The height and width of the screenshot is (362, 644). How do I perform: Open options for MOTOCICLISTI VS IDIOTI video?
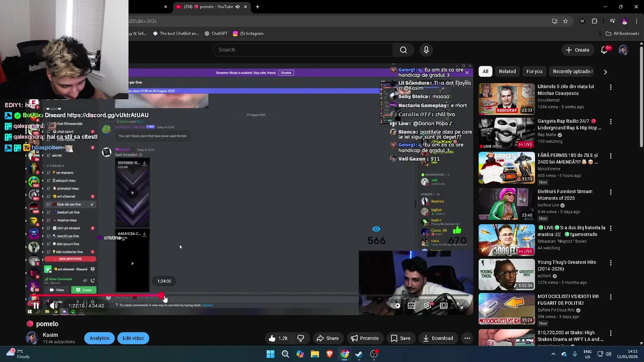(611, 297)
